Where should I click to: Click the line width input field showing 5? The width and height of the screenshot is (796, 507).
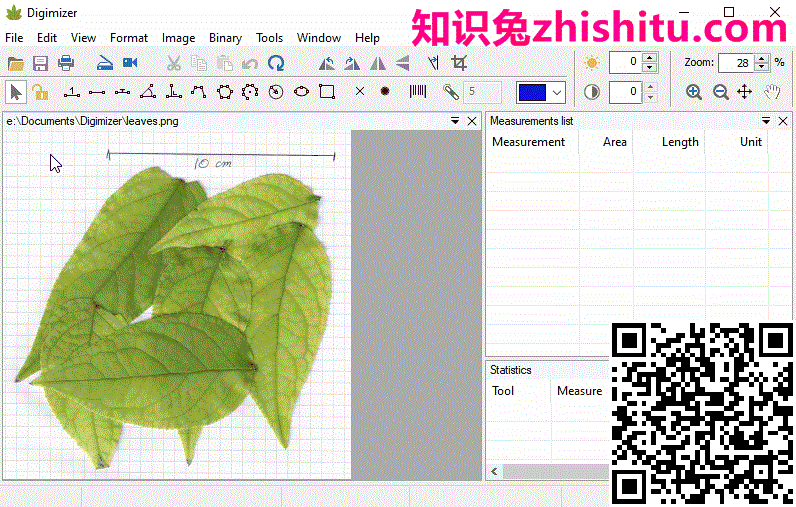point(482,92)
